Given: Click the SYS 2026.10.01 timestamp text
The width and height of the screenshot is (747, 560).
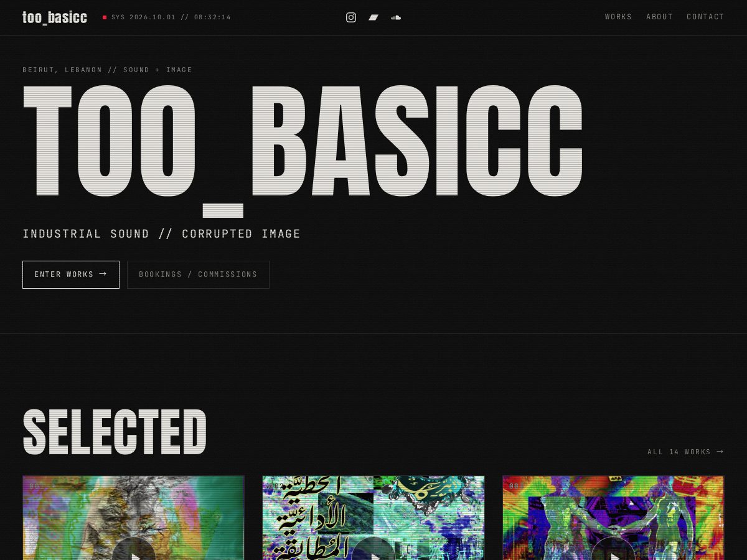Looking at the screenshot, I should 171,17.
